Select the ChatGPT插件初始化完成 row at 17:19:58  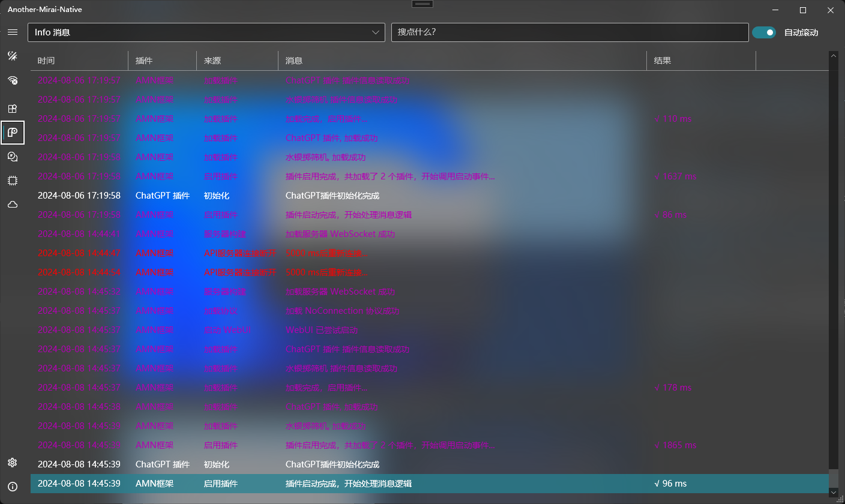point(332,196)
